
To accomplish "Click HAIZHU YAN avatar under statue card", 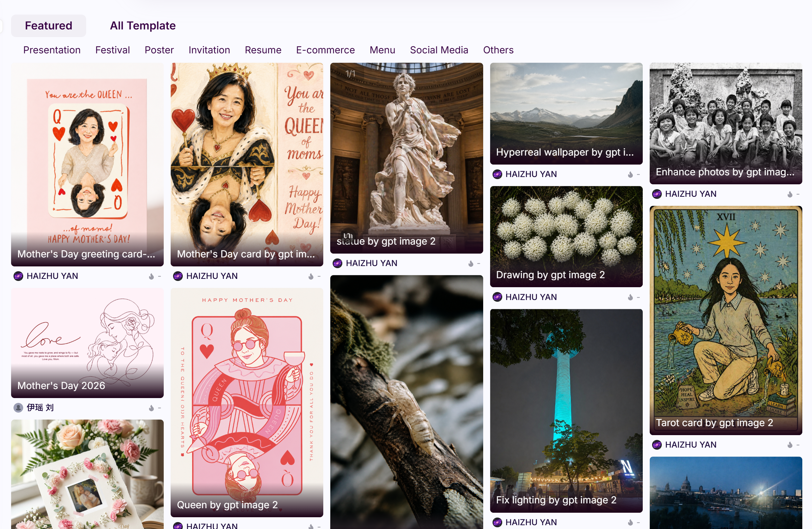I will click(337, 263).
